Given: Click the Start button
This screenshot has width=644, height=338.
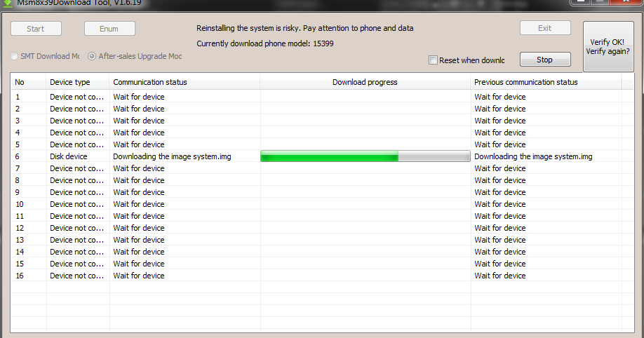Looking at the screenshot, I should click(36, 29).
